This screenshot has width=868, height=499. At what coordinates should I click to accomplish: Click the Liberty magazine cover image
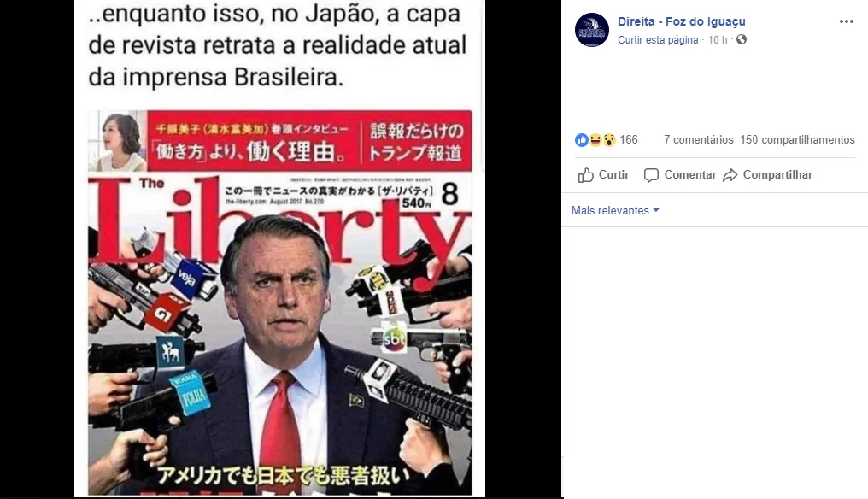[280, 302]
